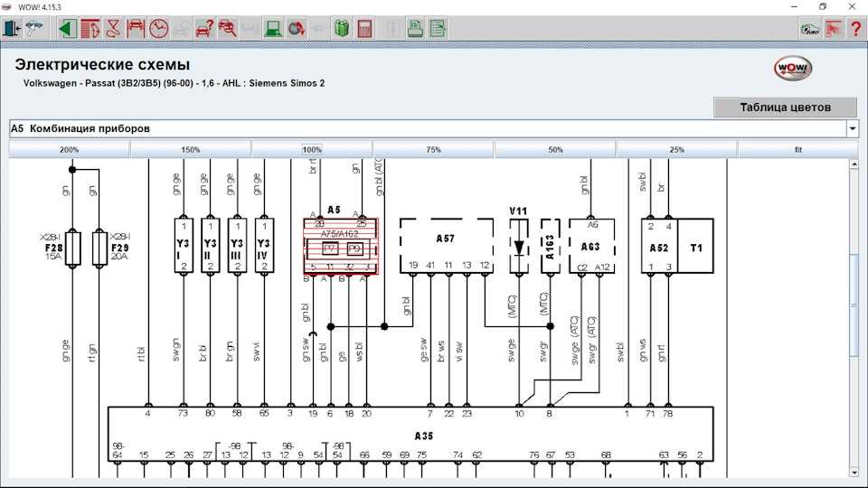The height and width of the screenshot is (488, 868).
Task: Click the T1 component box
Action: point(696,246)
